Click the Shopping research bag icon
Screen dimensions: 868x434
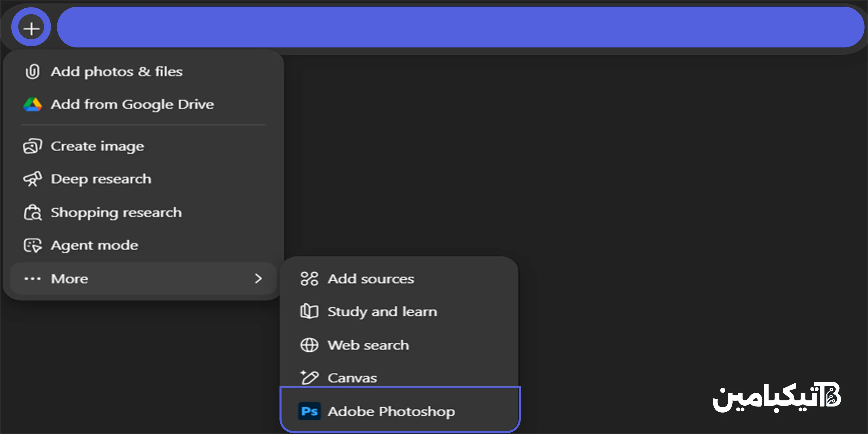click(x=32, y=213)
